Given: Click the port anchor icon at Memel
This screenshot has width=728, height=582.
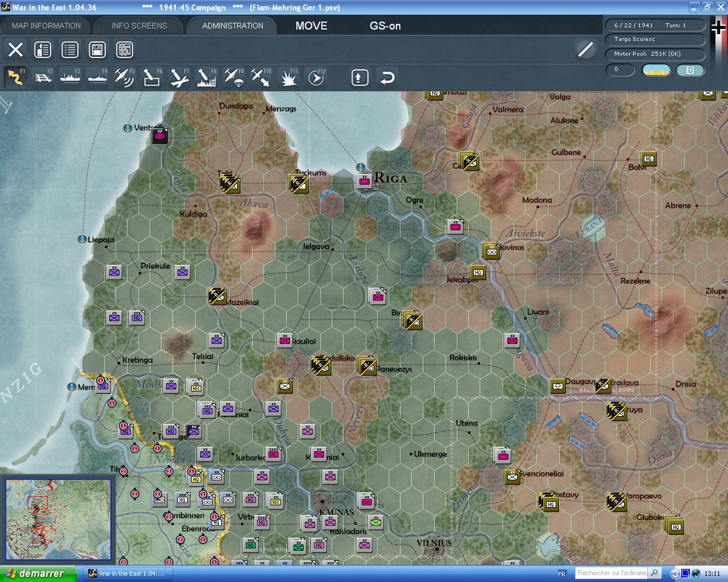Looking at the screenshot, I should [72, 386].
